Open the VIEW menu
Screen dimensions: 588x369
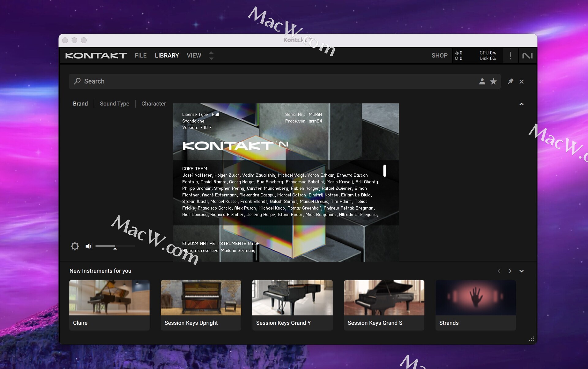tap(194, 55)
